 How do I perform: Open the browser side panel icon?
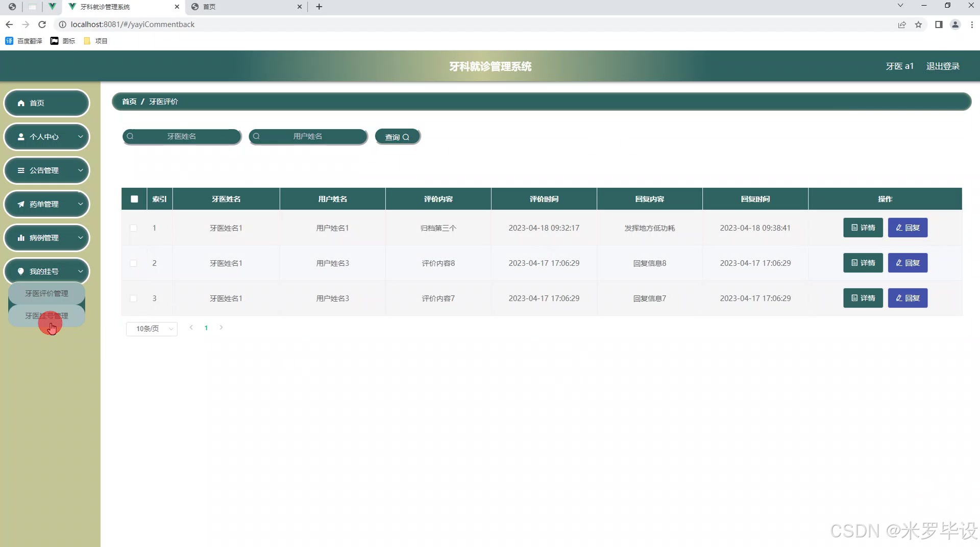click(x=939, y=24)
